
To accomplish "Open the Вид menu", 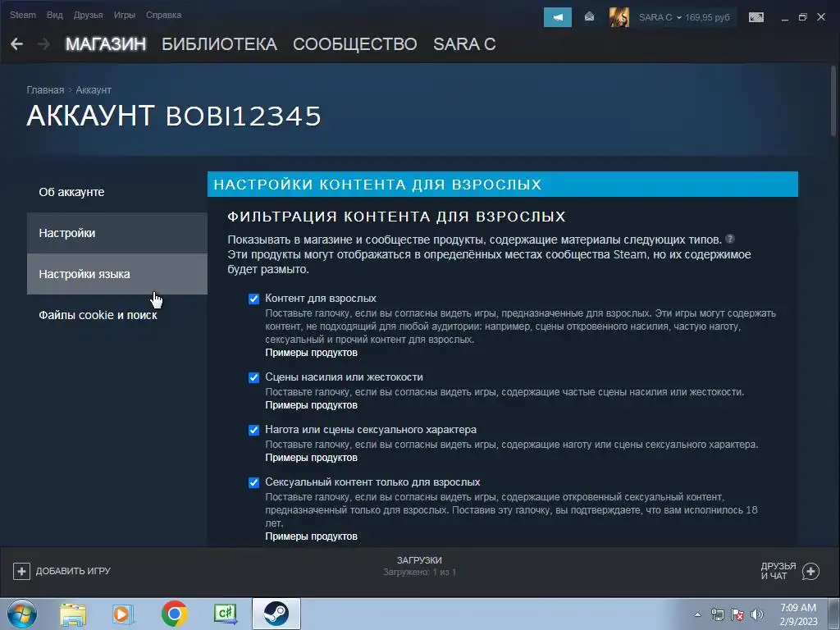I will (x=55, y=15).
